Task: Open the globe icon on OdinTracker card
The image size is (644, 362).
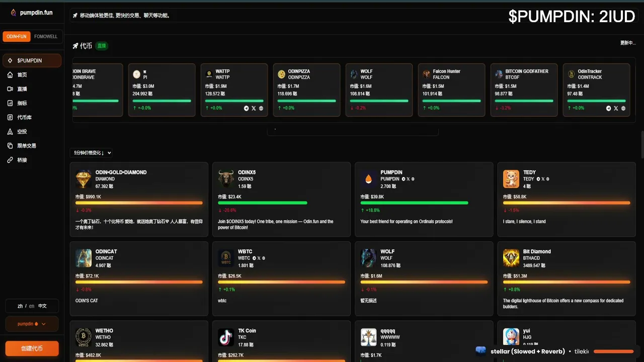Action: click(x=623, y=108)
